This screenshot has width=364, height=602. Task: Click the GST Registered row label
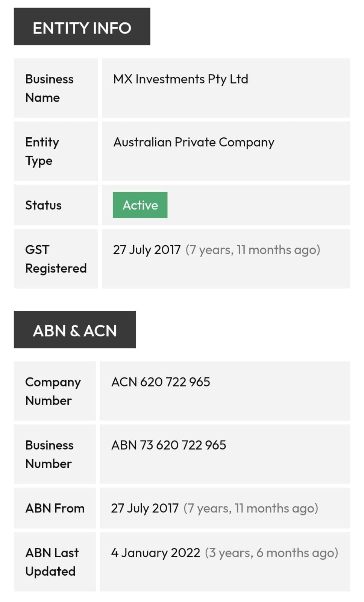pos(56,259)
